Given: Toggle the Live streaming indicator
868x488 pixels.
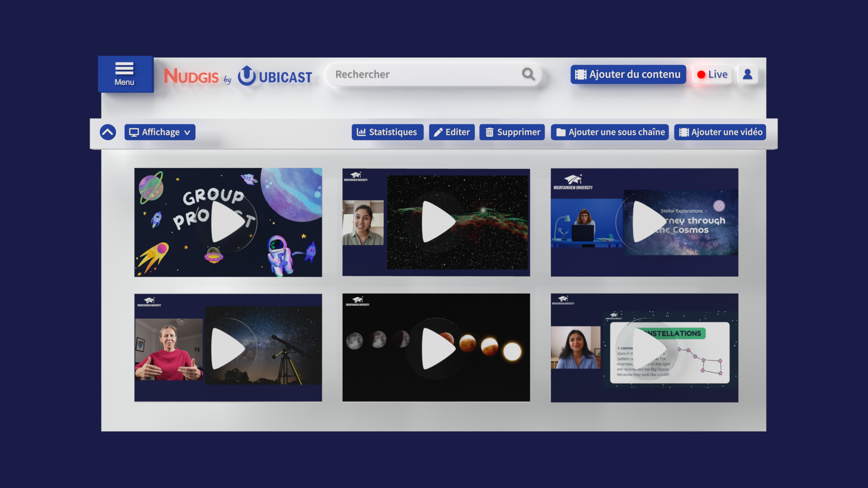Looking at the screenshot, I should (x=711, y=74).
